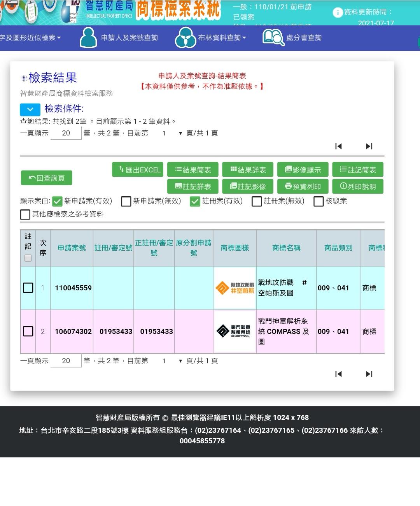420x506 pixels.
Task: Go to first page in top pager
Action: 338,146
